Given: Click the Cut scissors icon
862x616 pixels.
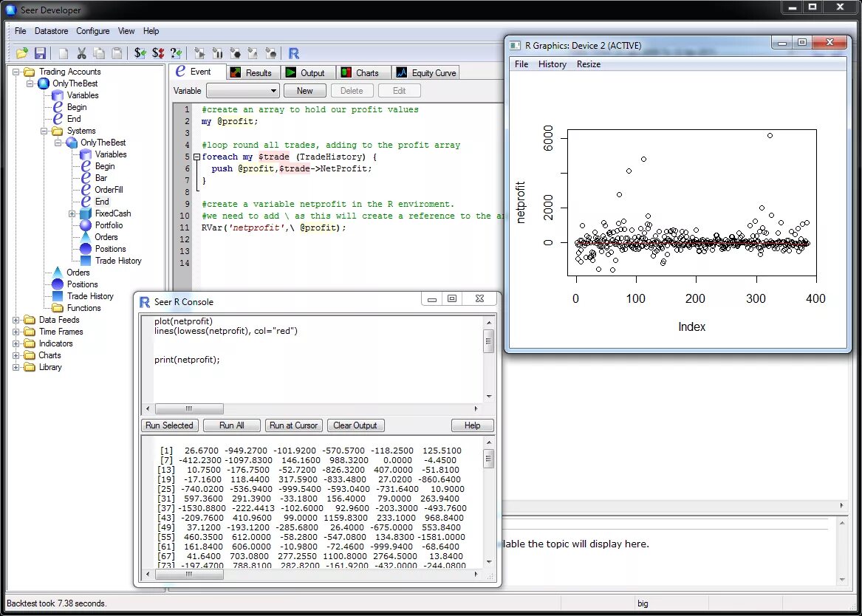Looking at the screenshot, I should (x=81, y=52).
